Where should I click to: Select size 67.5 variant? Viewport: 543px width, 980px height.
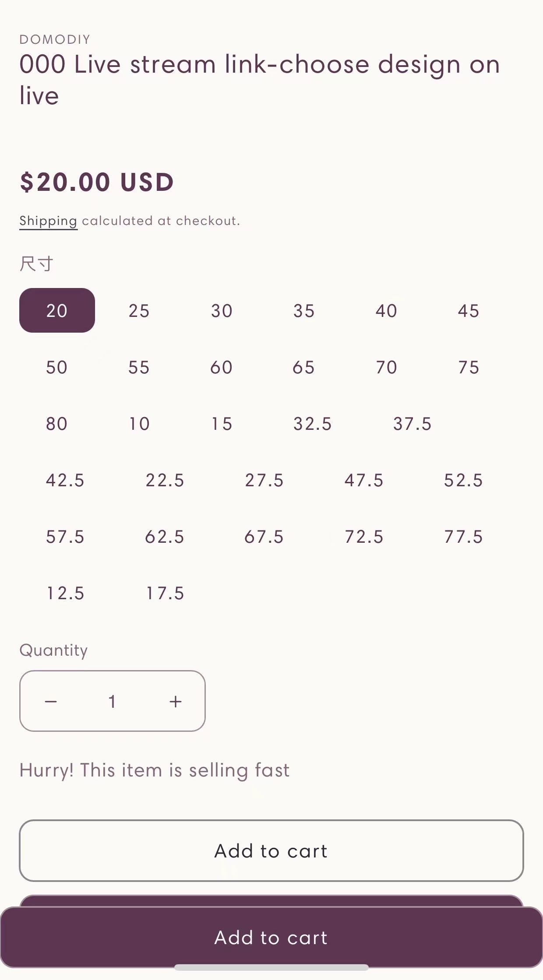[264, 537]
